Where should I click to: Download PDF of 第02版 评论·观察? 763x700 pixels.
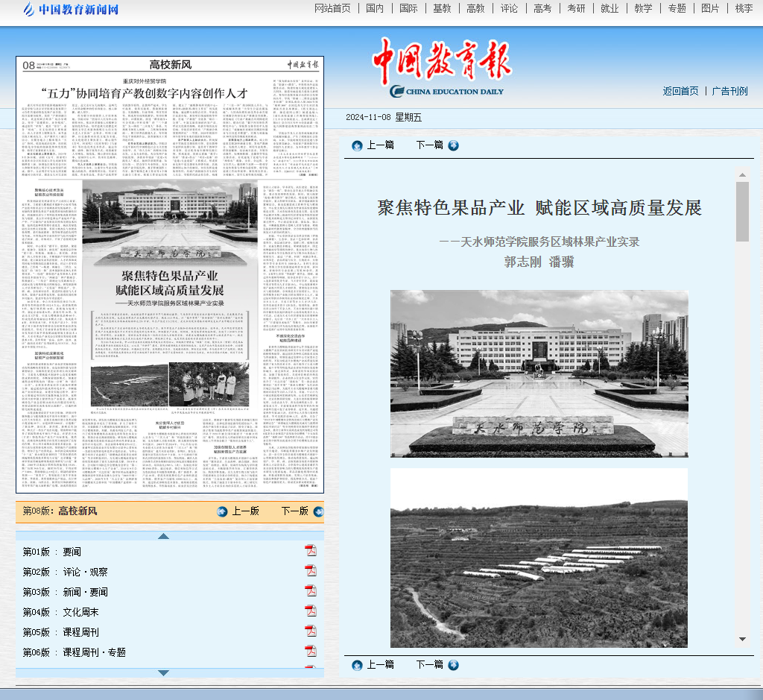[x=311, y=571]
